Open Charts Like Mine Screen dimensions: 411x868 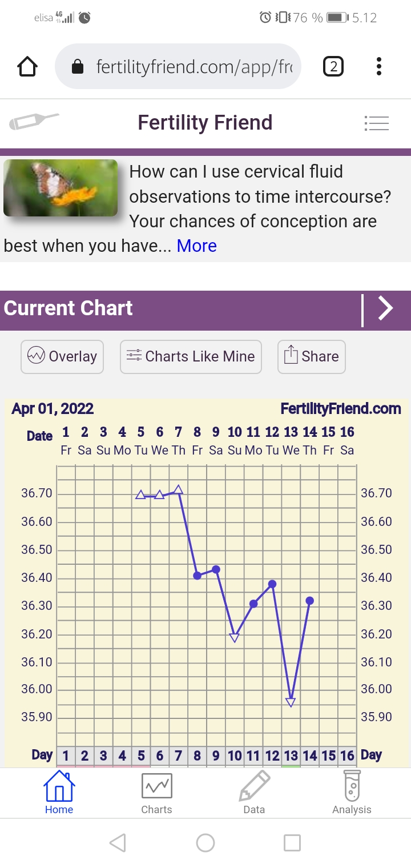click(191, 356)
